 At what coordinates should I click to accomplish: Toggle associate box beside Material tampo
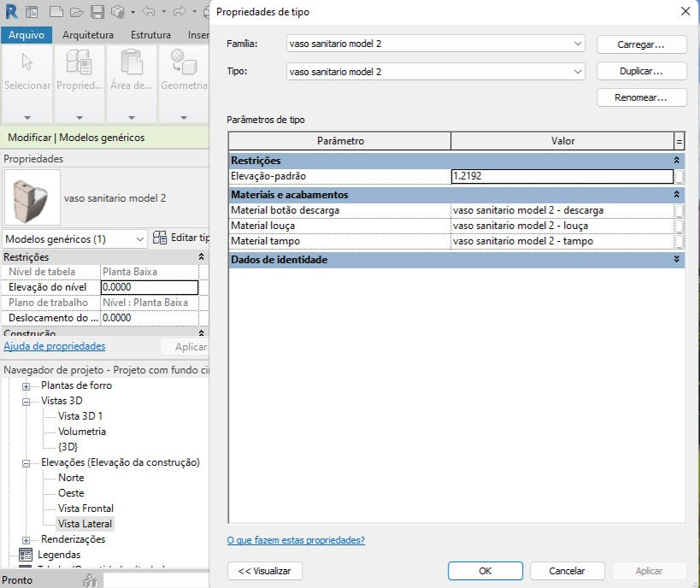point(679,242)
